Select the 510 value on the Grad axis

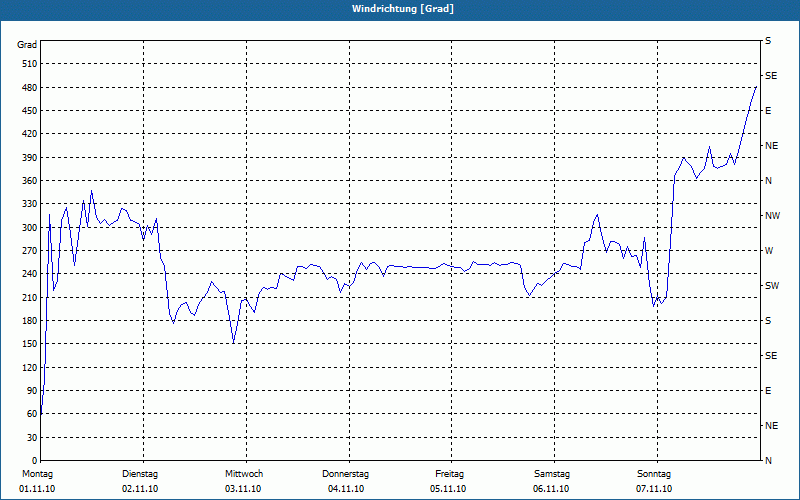[30, 64]
